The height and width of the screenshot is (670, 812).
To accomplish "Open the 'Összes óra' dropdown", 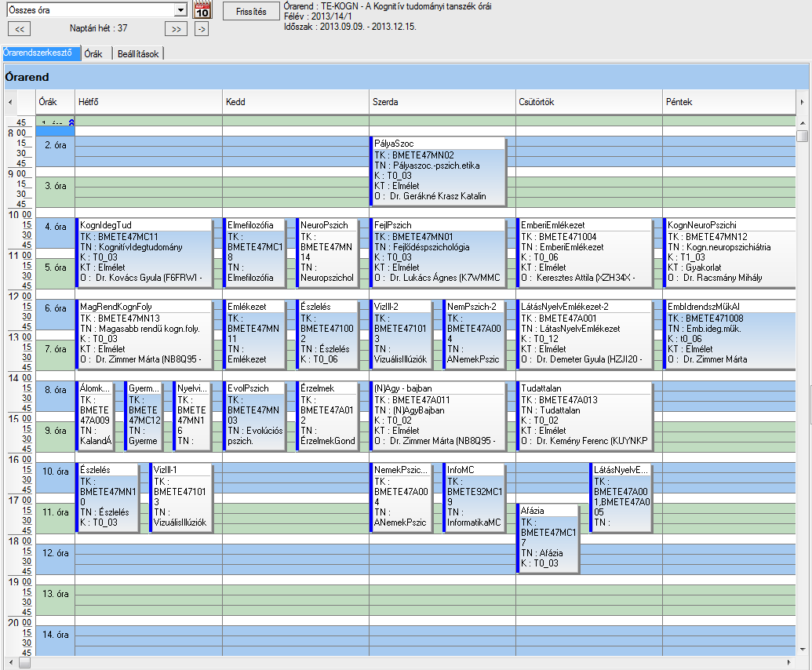I will coord(180,10).
